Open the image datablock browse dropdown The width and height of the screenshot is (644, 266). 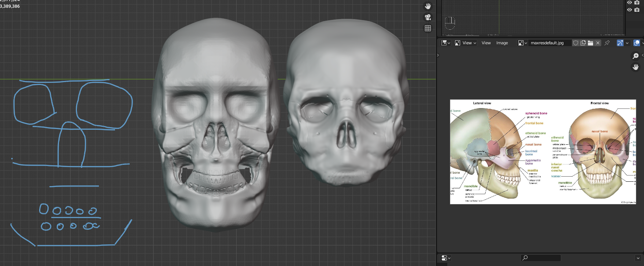(522, 43)
